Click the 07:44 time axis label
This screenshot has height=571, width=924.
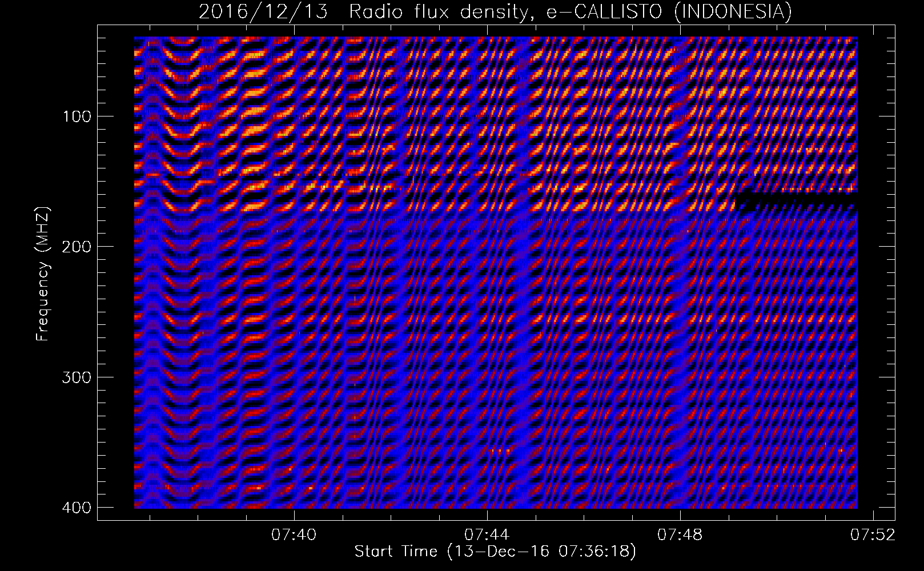[487, 535]
